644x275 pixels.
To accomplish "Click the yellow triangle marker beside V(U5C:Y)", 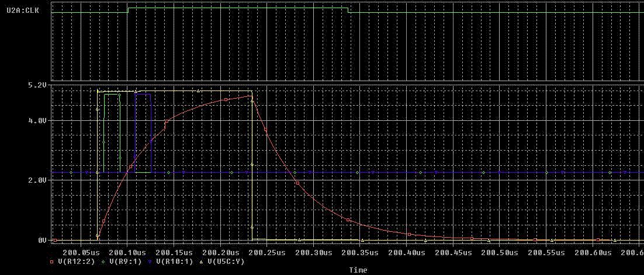I will click(202, 261).
